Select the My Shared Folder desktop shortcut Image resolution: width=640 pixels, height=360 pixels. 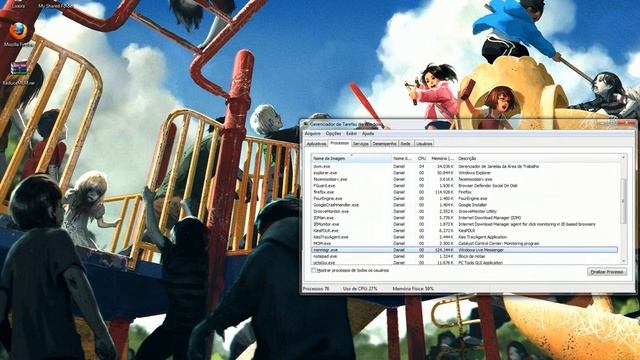click(x=56, y=6)
